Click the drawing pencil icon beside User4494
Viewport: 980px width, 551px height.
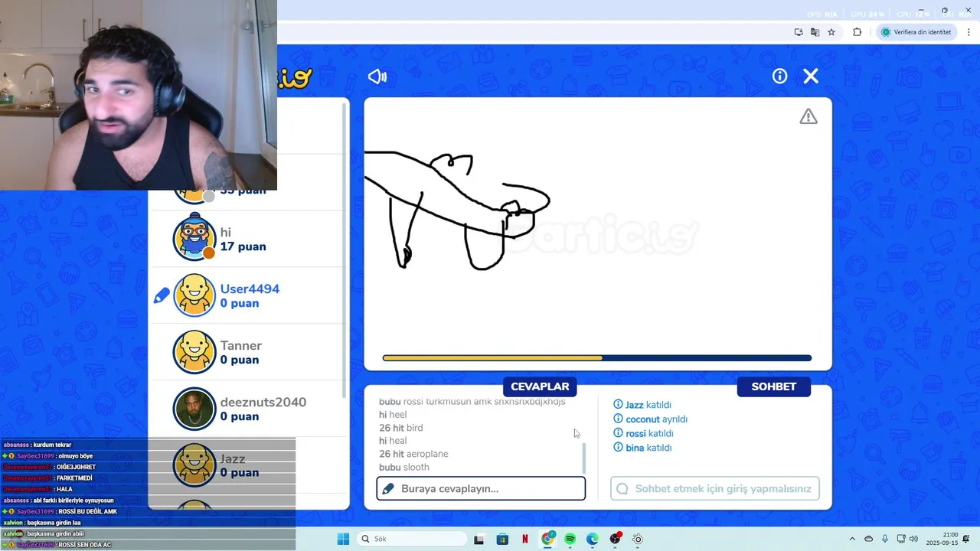(x=162, y=295)
